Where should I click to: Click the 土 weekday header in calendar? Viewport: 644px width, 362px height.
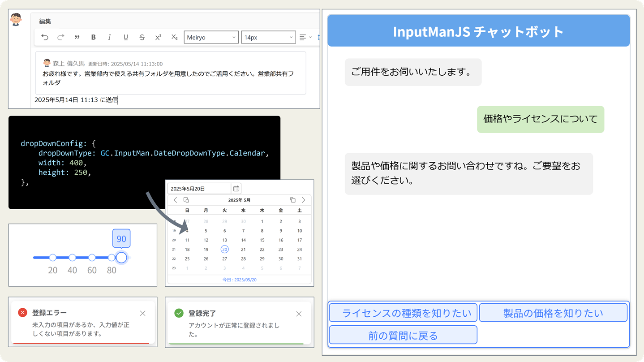point(300,211)
